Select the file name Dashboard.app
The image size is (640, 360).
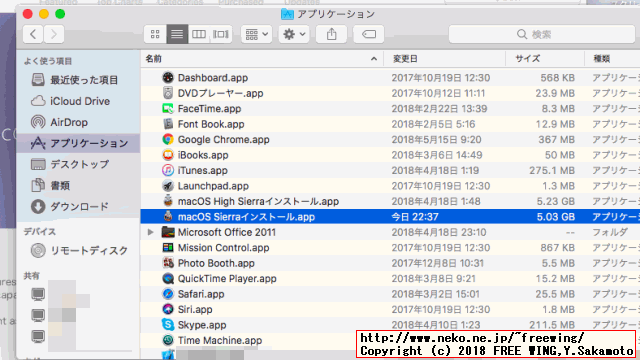click(x=213, y=78)
